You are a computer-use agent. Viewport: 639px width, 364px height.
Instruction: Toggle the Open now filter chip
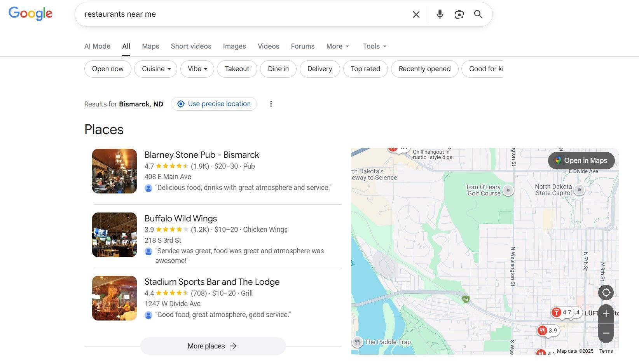[x=108, y=69]
